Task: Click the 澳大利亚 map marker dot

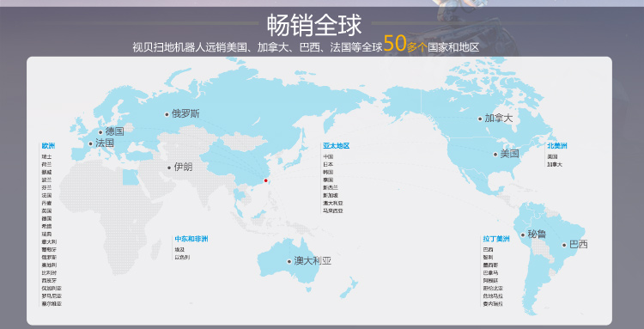Action: click(x=289, y=261)
